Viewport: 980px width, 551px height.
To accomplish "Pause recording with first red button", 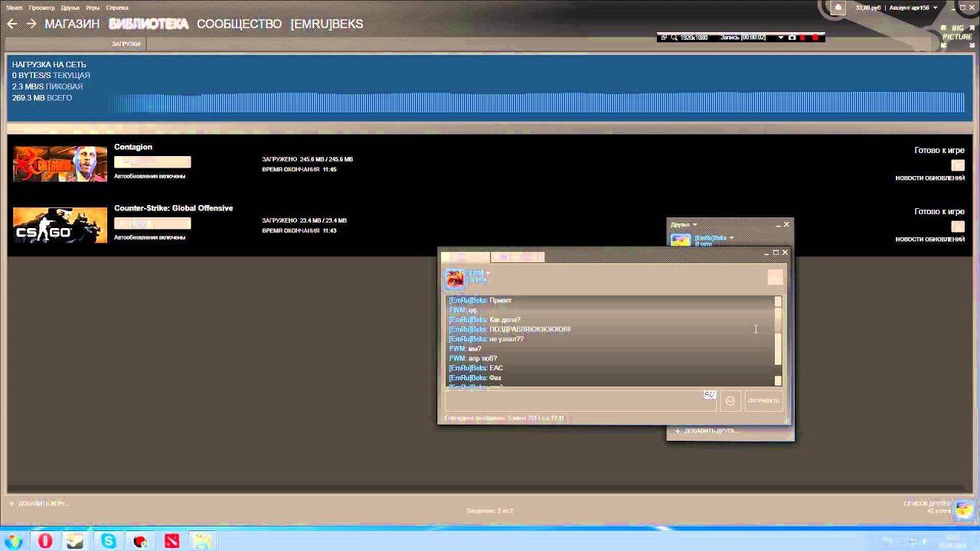I will tap(804, 37).
